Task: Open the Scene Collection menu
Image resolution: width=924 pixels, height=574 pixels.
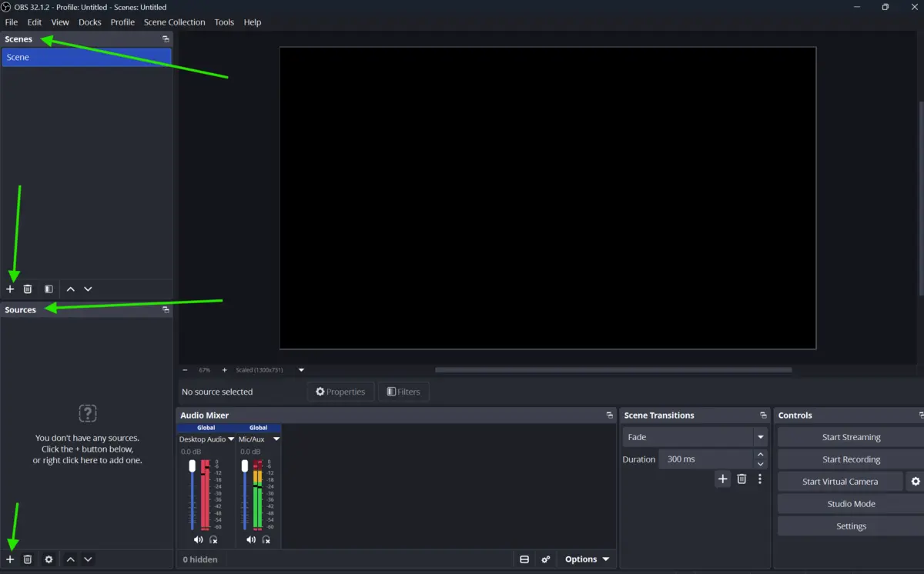Action: 175,22
